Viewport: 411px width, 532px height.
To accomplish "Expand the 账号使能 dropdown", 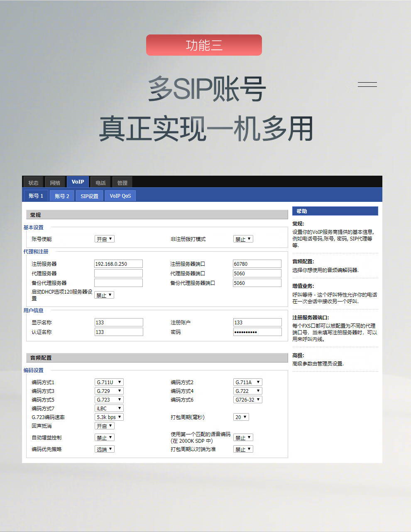I will click(104, 239).
